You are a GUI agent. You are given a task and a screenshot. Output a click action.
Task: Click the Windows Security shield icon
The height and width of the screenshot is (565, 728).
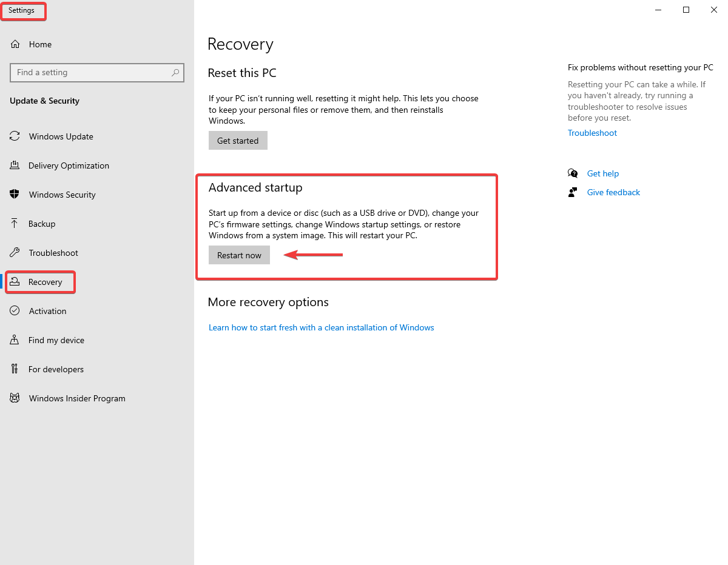[15, 195]
